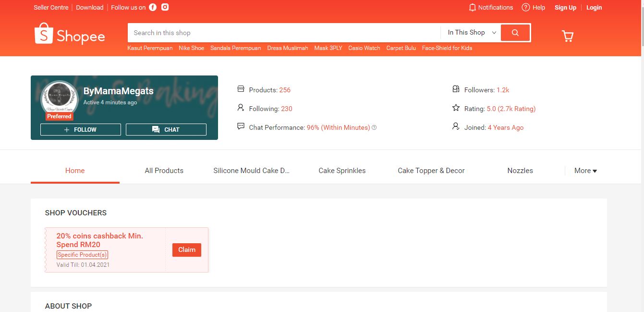This screenshot has width=644, height=312.
Task: Click the Following person icon
Action: click(241, 108)
